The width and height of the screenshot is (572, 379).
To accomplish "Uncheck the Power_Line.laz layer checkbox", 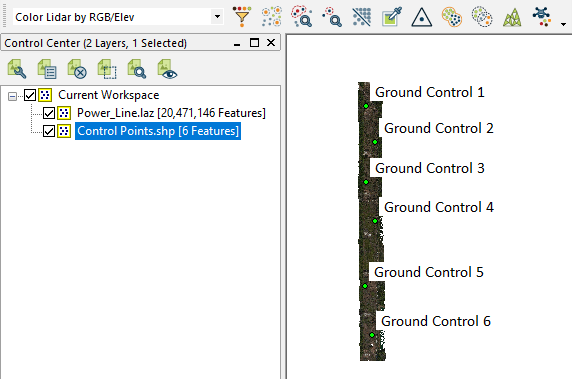I will click(49, 113).
